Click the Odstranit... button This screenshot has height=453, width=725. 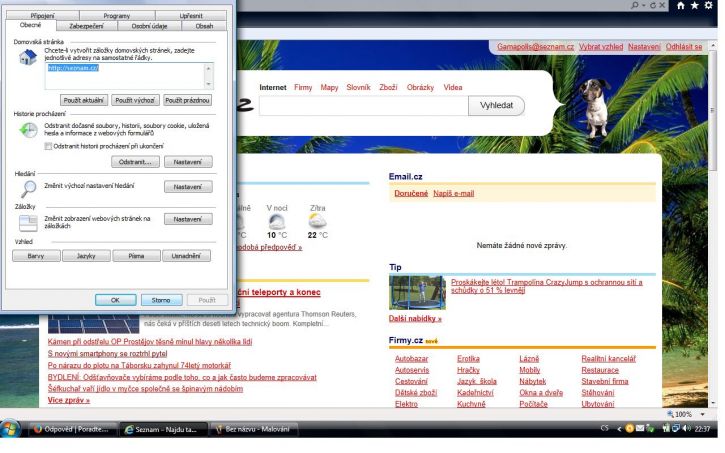[x=135, y=162]
